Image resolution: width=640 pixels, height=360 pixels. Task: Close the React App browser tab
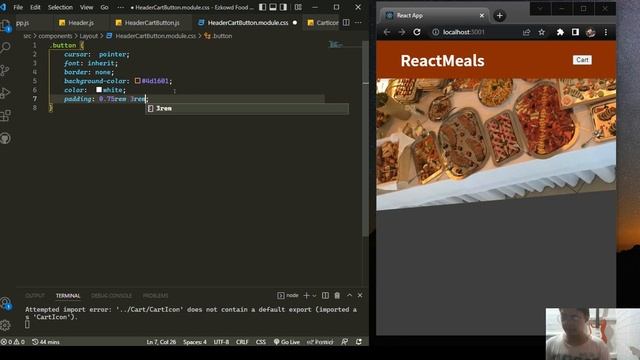[482, 16]
